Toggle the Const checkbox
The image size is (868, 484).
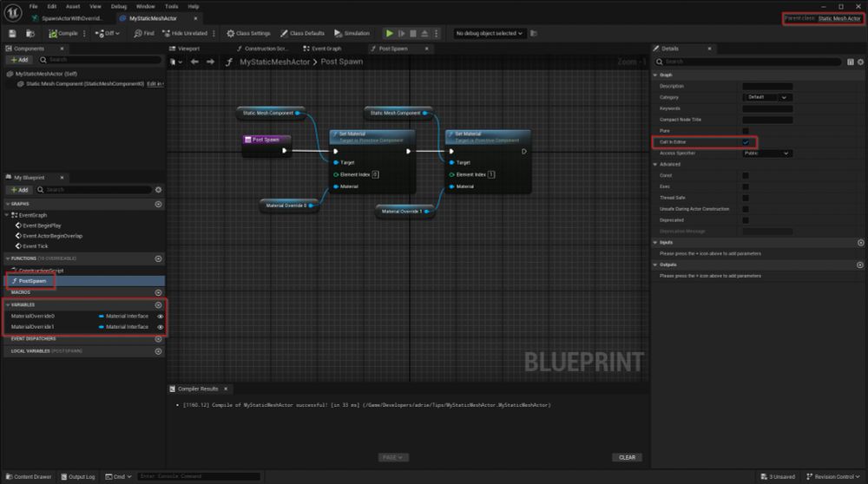tap(746, 175)
